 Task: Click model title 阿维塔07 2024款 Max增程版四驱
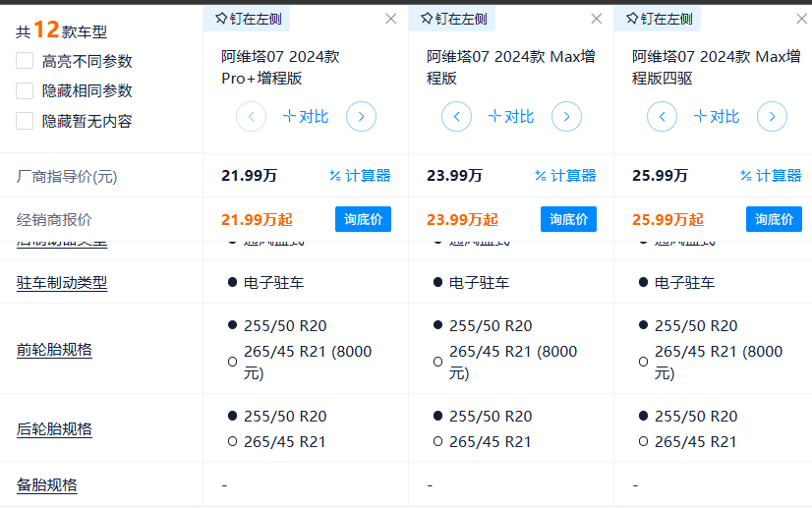pos(717,68)
